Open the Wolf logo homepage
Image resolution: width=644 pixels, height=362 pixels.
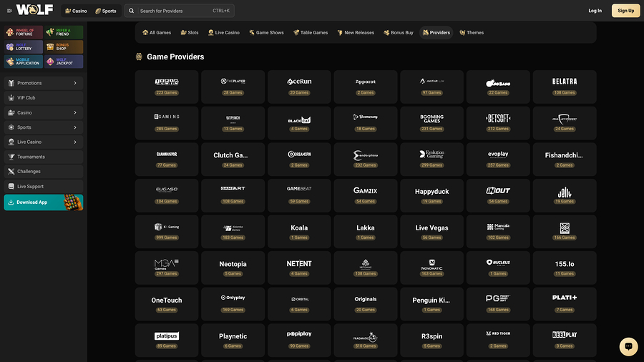click(34, 10)
